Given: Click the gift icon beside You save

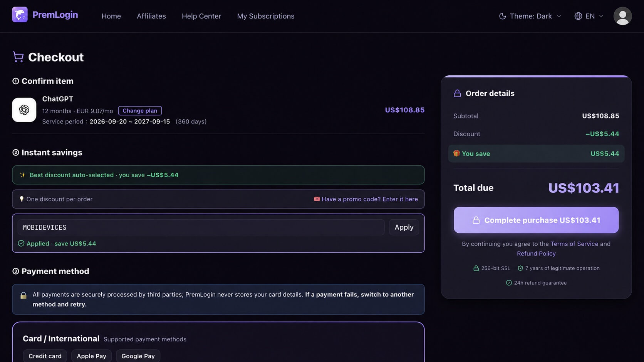Looking at the screenshot, I should tap(456, 153).
